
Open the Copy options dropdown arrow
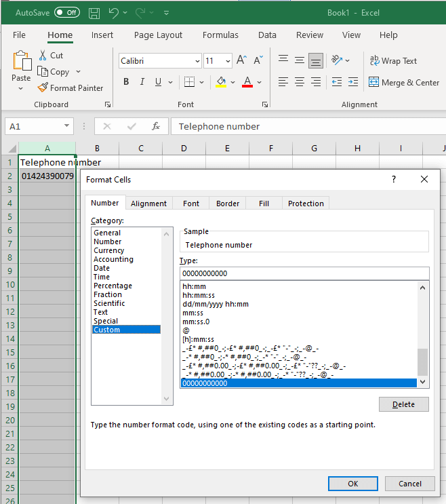[x=79, y=72]
